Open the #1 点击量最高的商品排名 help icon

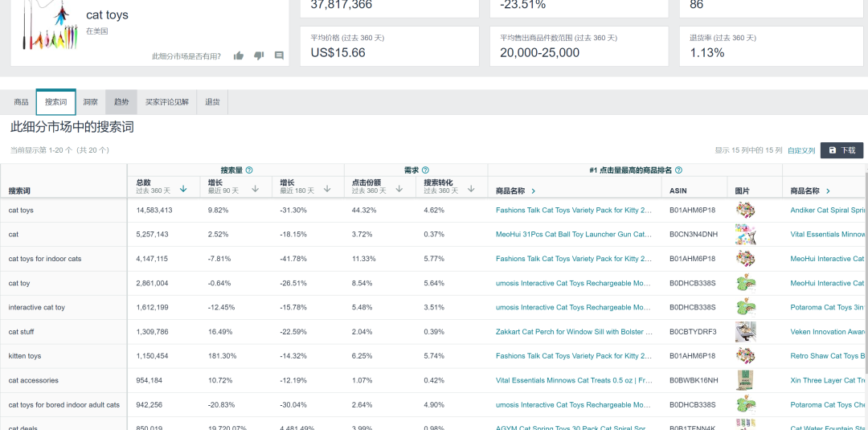[678, 170]
